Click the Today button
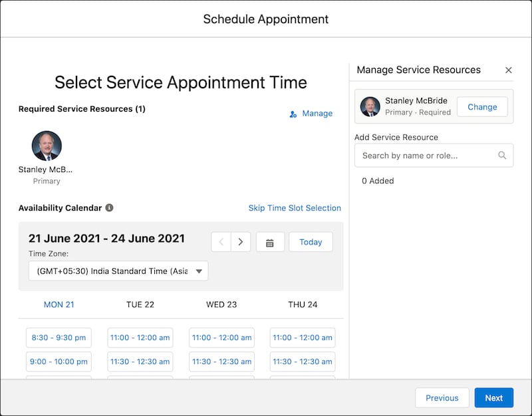532x416 pixels. click(x=311, y=242)
